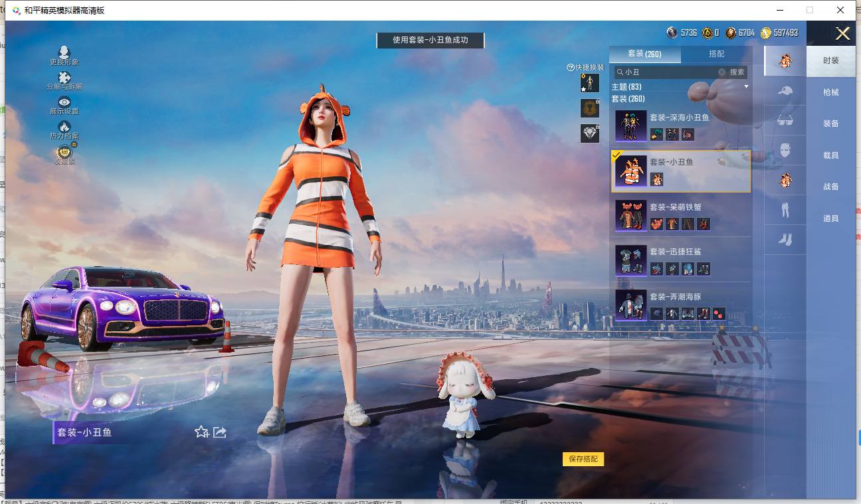Expand the 主题 (83) dropdown arrow

point(746,87)
